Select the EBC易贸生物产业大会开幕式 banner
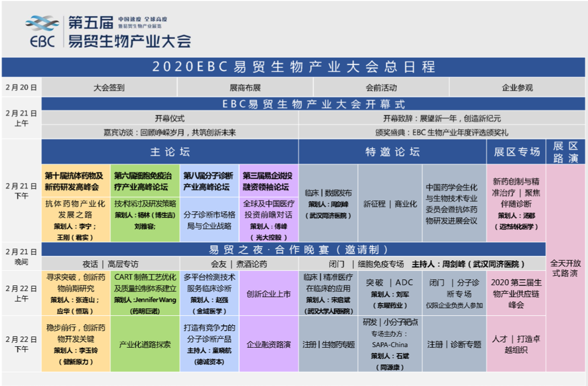Image resolution: width=588 pixels, height=386 pixels. (x=313, y=104)
